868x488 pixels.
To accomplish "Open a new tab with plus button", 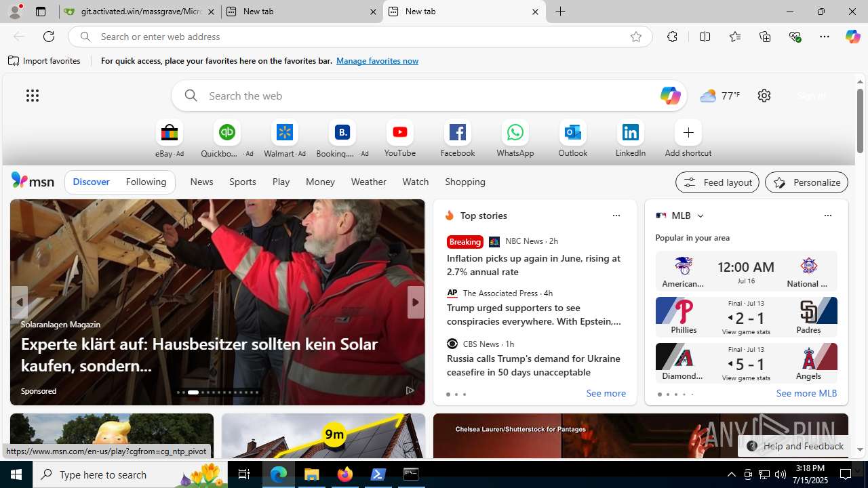I will pyautogui.click(x=560, y=12).
